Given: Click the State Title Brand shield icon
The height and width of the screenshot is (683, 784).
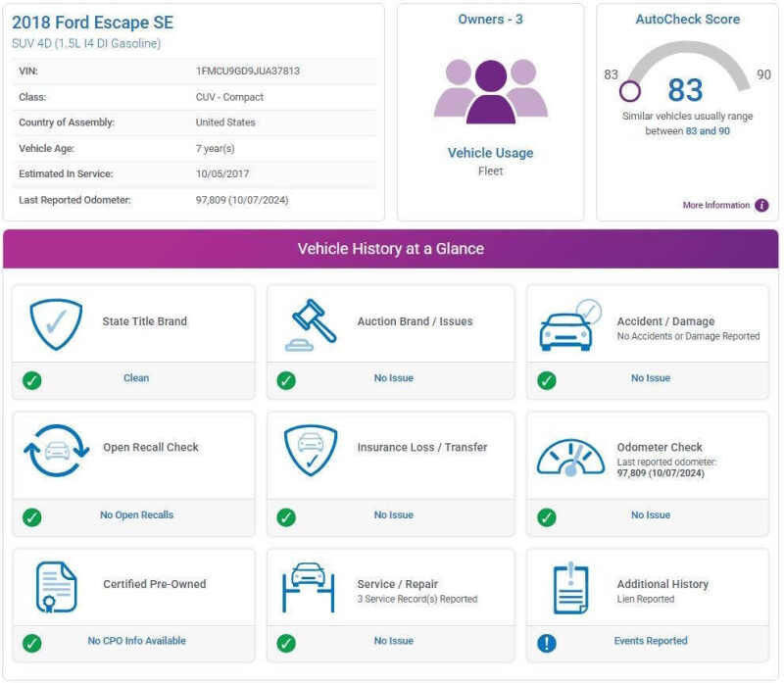Looking at the screenshot, I should point(57,324).
